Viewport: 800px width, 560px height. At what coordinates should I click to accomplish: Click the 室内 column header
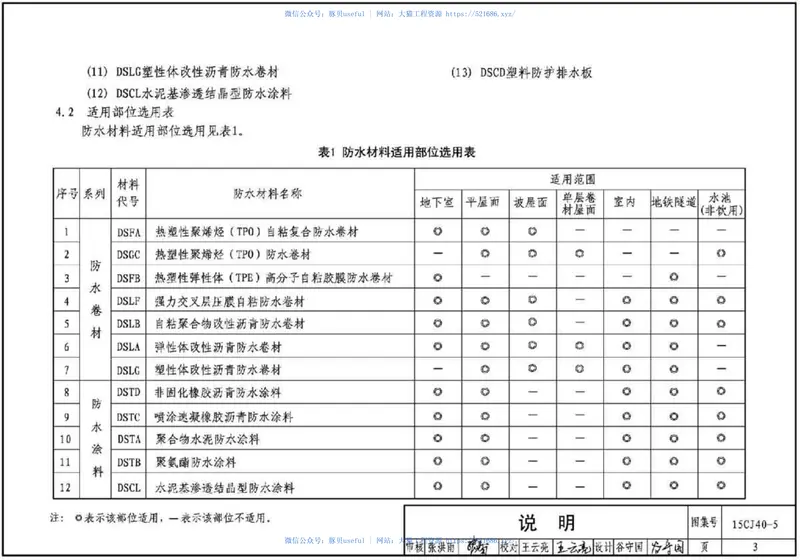coord(626,202)
